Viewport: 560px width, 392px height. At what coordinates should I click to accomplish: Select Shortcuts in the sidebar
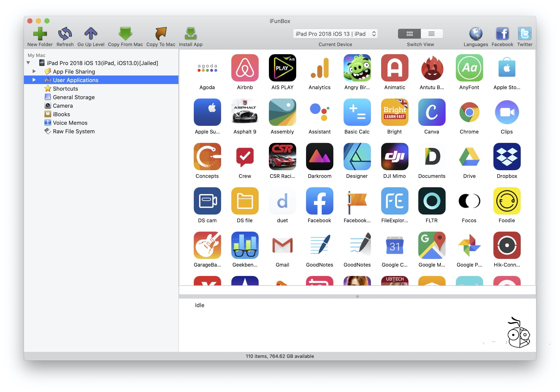65,89
